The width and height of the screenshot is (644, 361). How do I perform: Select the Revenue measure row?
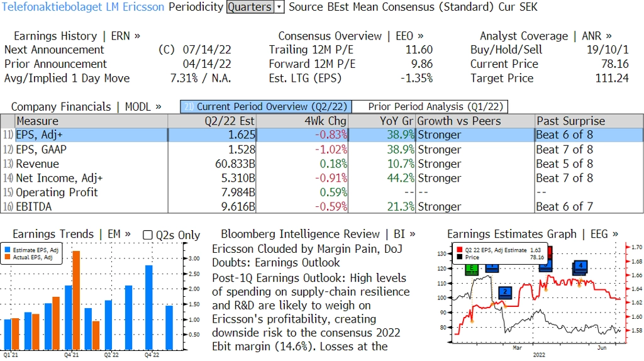pyautogui.click(x=321, y=164)
